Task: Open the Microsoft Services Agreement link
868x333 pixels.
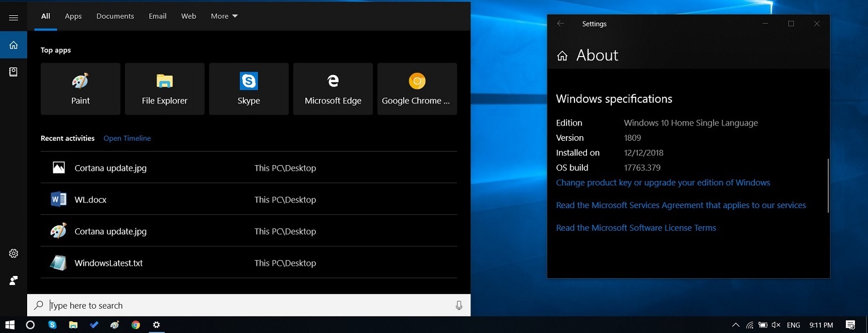Action: 681,205
